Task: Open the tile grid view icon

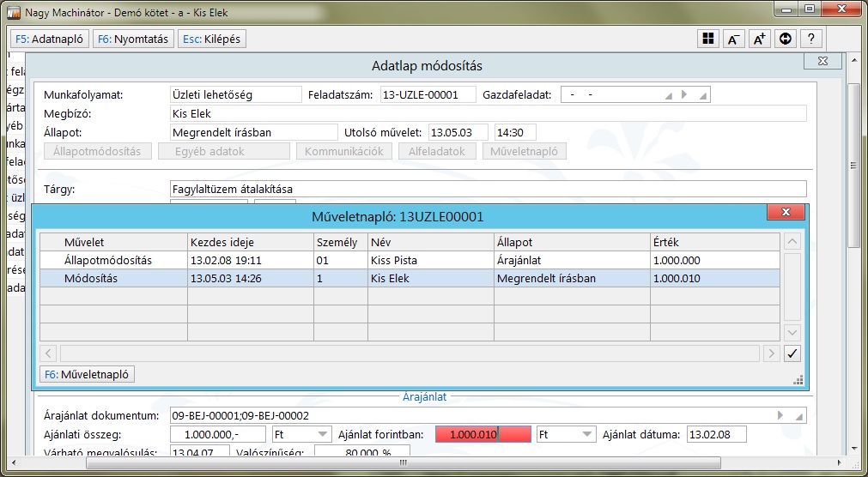Action: tap(707, 39)
